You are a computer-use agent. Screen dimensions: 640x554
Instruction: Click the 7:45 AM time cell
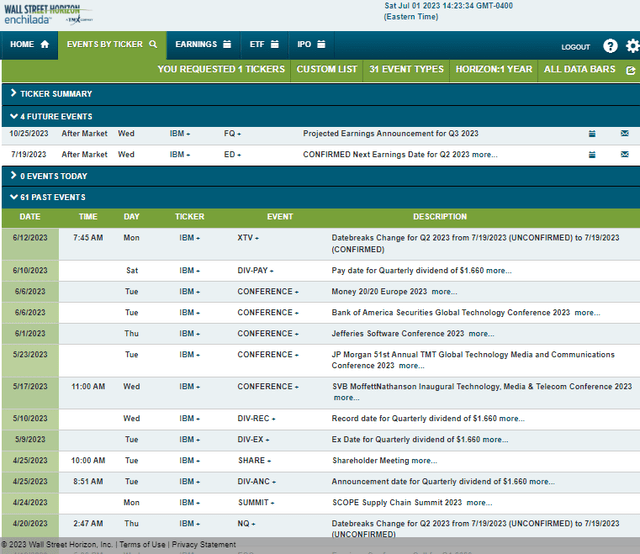point(88,238)
